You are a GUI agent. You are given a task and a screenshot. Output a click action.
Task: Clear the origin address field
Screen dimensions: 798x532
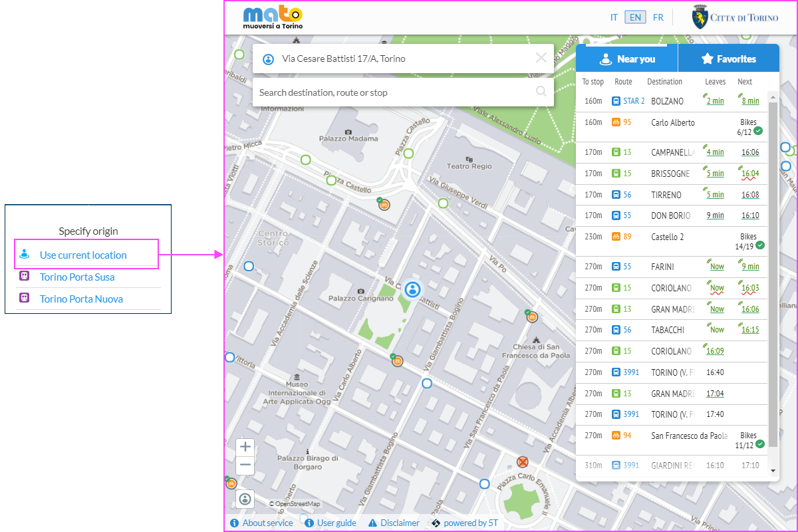[x=541, y=58]
